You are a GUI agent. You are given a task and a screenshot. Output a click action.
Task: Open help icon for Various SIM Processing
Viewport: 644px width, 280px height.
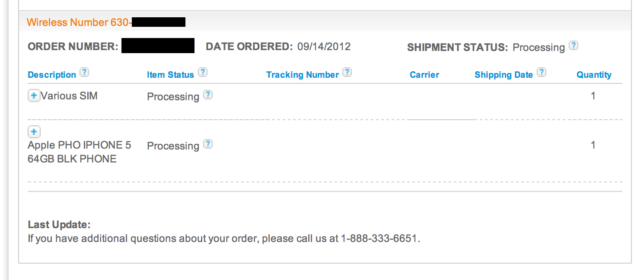coord(208,95)
